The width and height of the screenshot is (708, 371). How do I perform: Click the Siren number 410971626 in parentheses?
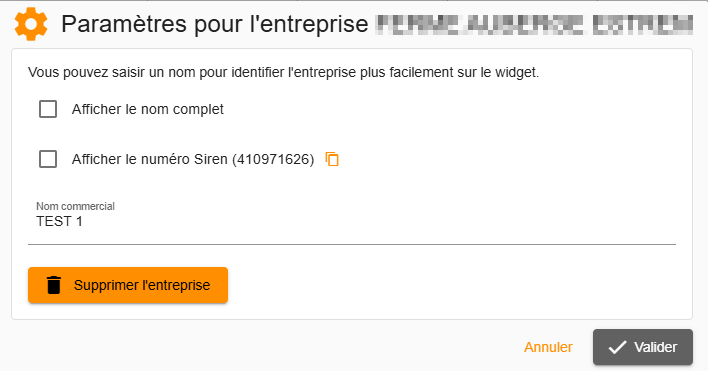(x=273, y=159)
